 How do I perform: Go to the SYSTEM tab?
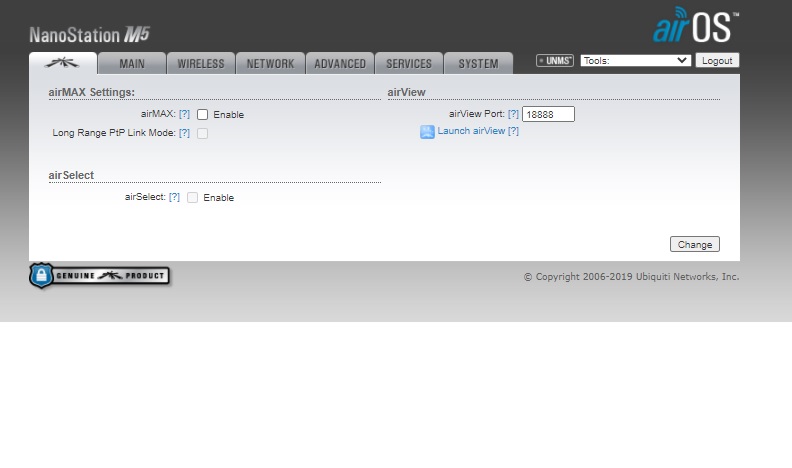478,63
